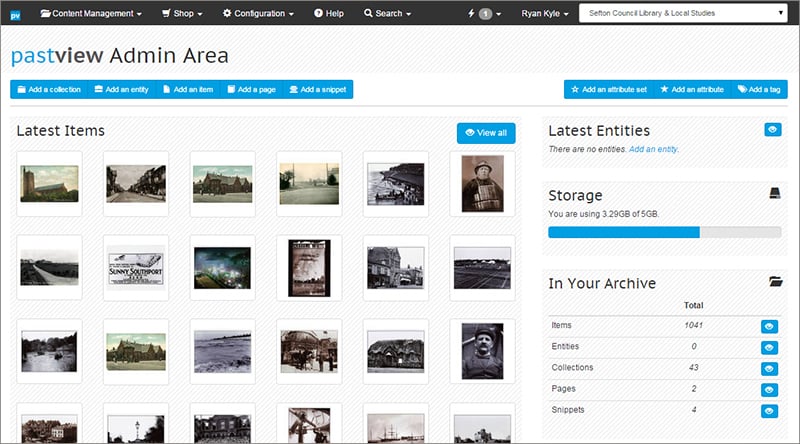Click Add a snippet button

(318, 89)
